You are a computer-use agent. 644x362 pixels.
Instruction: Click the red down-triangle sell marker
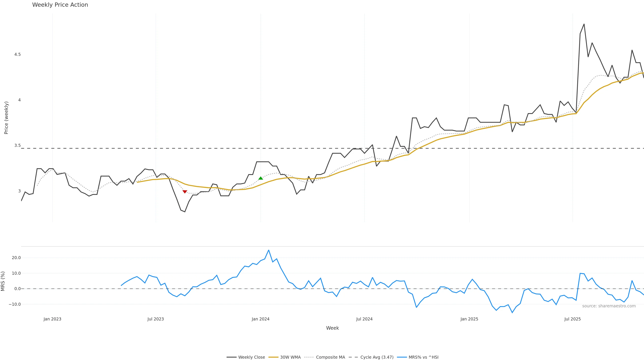point(185,192)
